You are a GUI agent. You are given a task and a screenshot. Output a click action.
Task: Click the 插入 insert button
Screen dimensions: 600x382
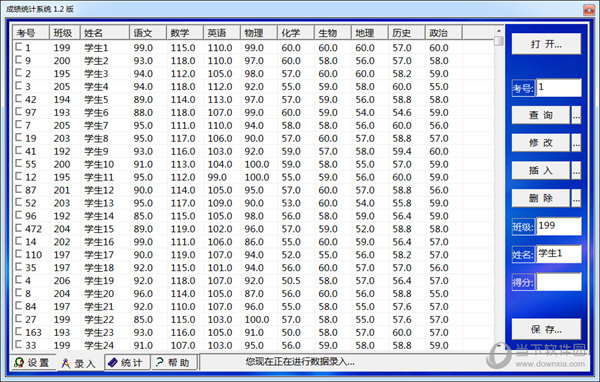pos(540,170)
